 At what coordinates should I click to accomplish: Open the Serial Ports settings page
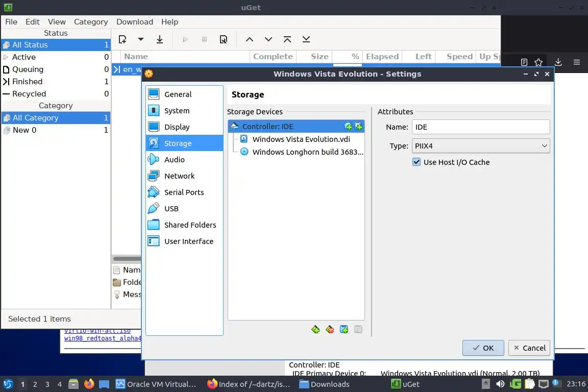(184, 192)
